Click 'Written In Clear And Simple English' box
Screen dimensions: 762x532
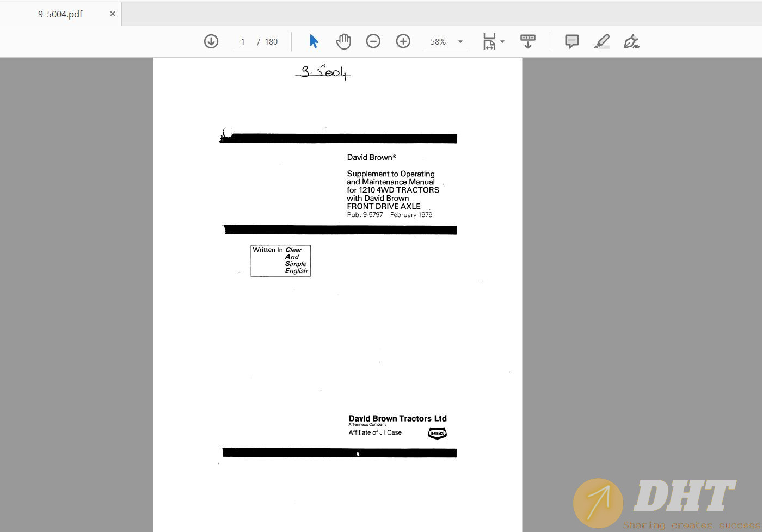pos(280,261)
